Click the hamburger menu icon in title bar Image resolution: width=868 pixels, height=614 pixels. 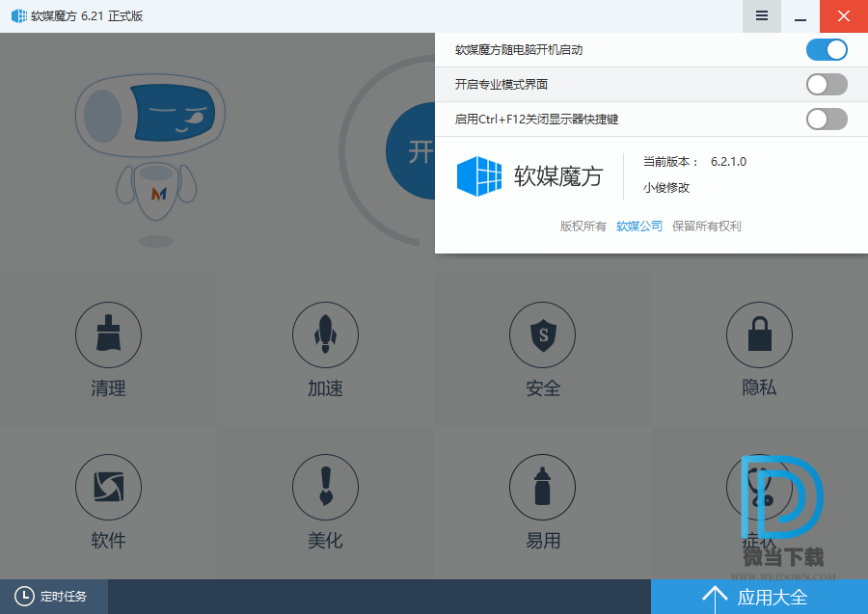[762, 16]
